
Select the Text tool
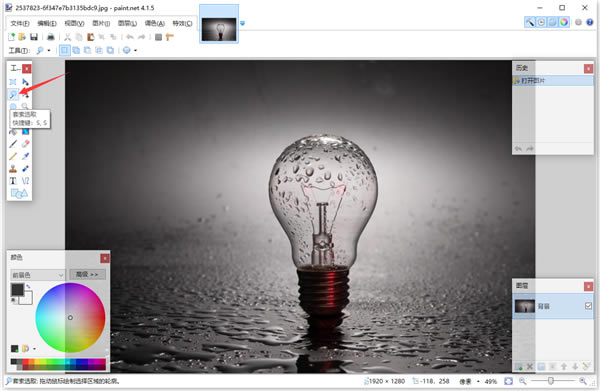(x=13, y=181)
